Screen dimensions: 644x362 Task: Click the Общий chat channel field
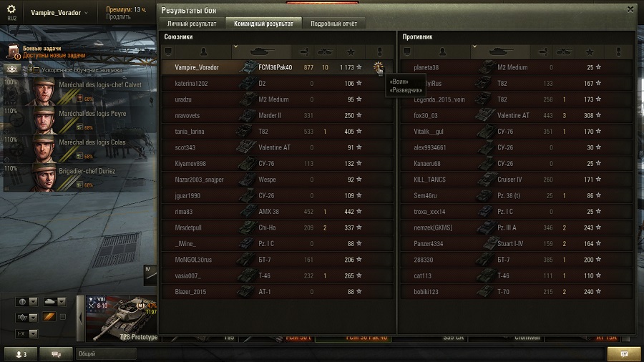106,354
